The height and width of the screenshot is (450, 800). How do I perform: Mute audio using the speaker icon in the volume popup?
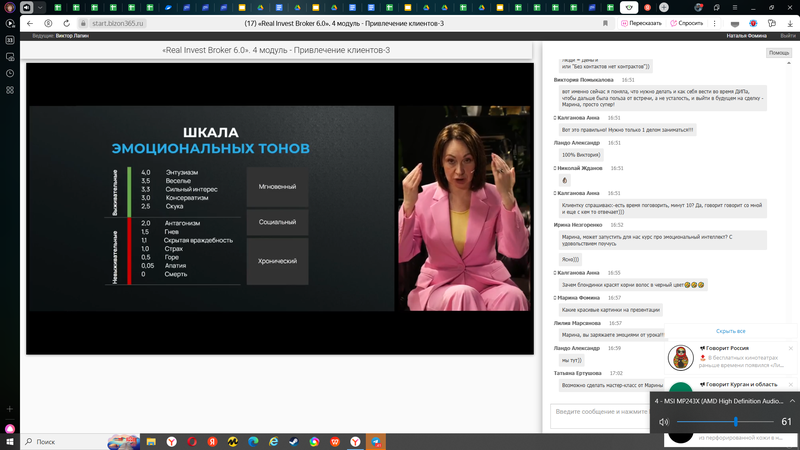pos(663,422)
